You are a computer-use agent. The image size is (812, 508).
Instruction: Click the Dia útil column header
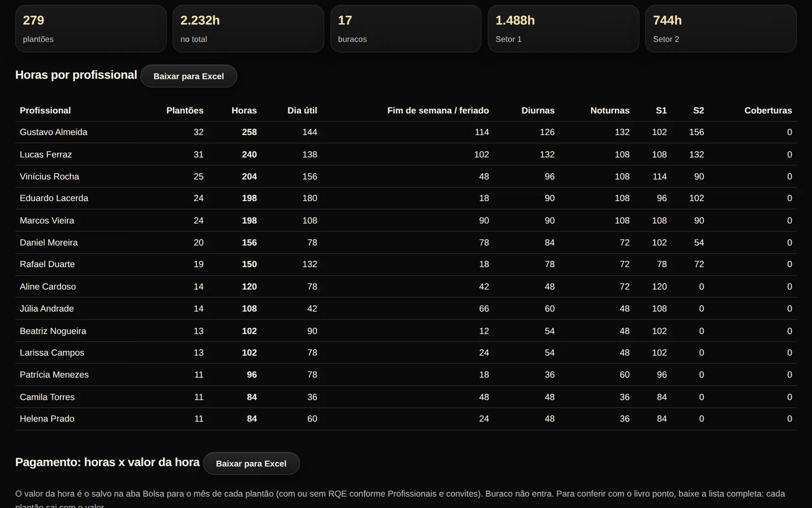tap(302, 110)
